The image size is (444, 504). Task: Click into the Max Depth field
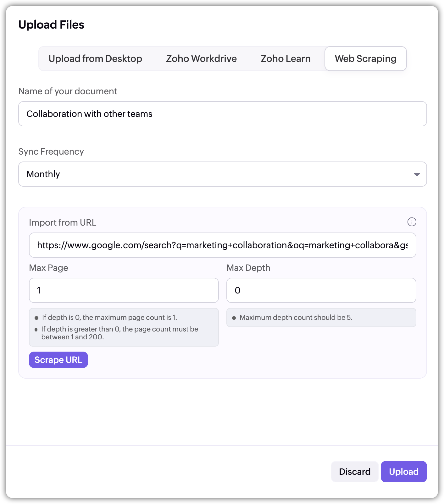coord(321,290)
